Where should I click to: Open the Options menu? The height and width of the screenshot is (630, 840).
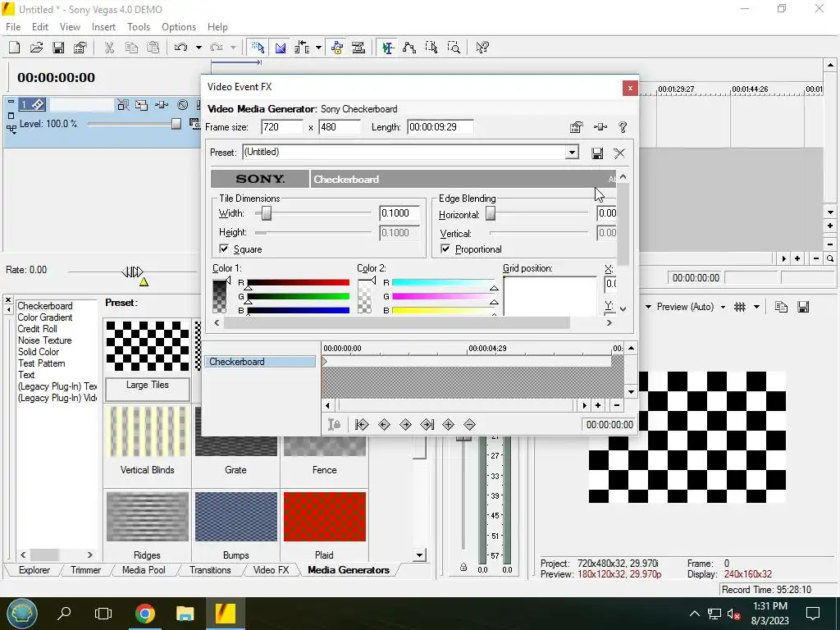(179, 27)
